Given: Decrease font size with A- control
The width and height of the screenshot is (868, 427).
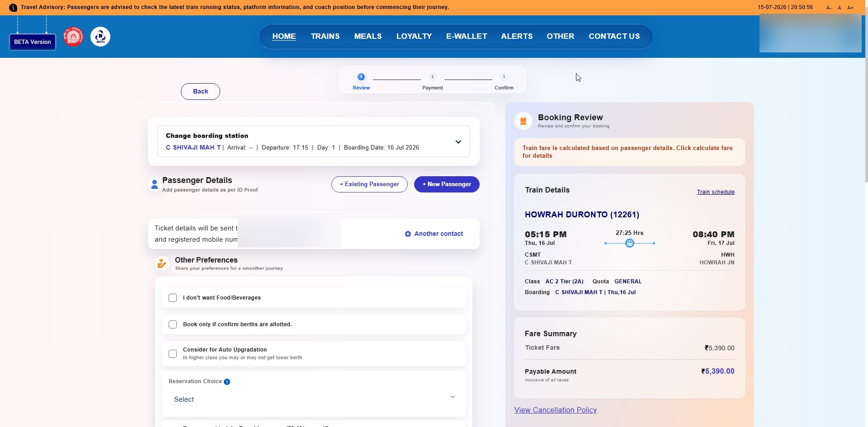Looking at the screenshot, I should click(x=829, y=8).
